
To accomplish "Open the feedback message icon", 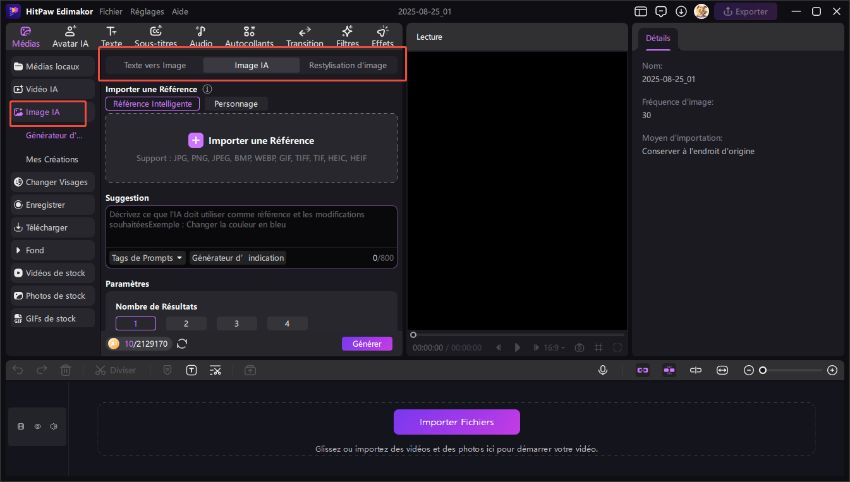I will (x=661, y=11).
